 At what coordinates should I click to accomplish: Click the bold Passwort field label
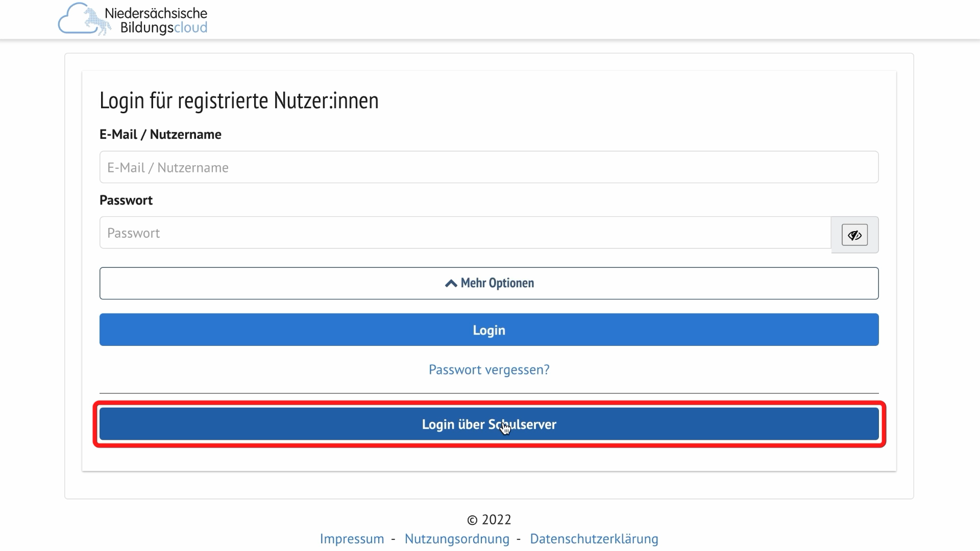(126, 201)
